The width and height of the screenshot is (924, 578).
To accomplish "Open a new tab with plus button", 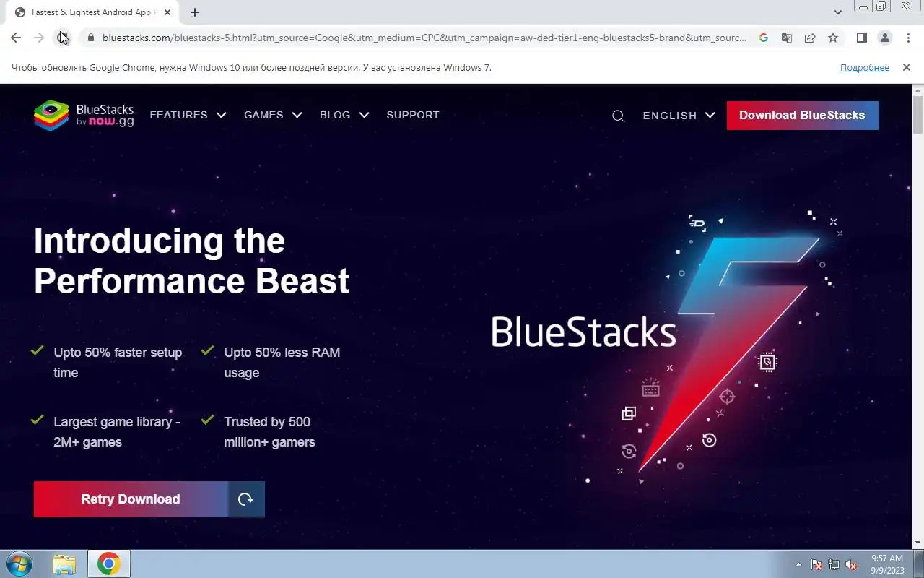I will coord(194,12).
